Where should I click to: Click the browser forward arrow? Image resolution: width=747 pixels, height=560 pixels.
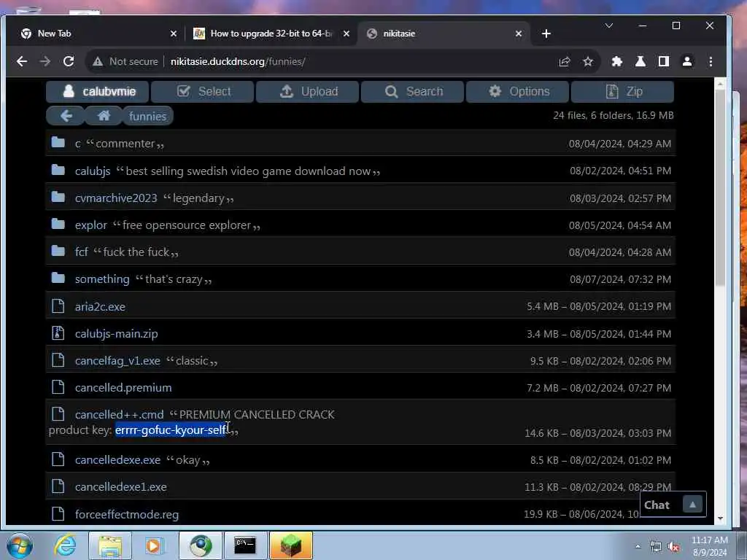point(45,61)
